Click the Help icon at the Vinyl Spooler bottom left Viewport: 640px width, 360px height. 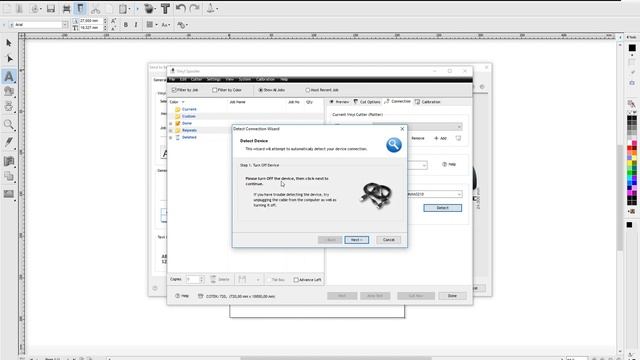(182, 296)
